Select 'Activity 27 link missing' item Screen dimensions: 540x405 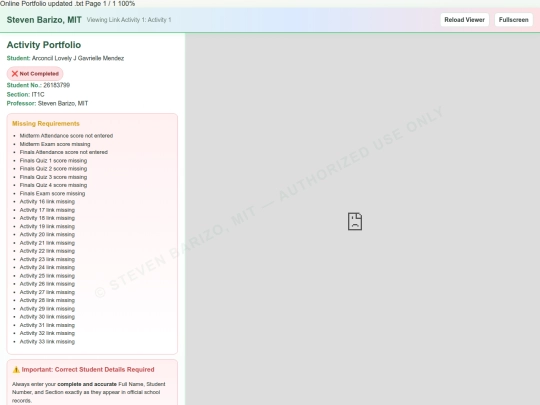tap(47, 292)
